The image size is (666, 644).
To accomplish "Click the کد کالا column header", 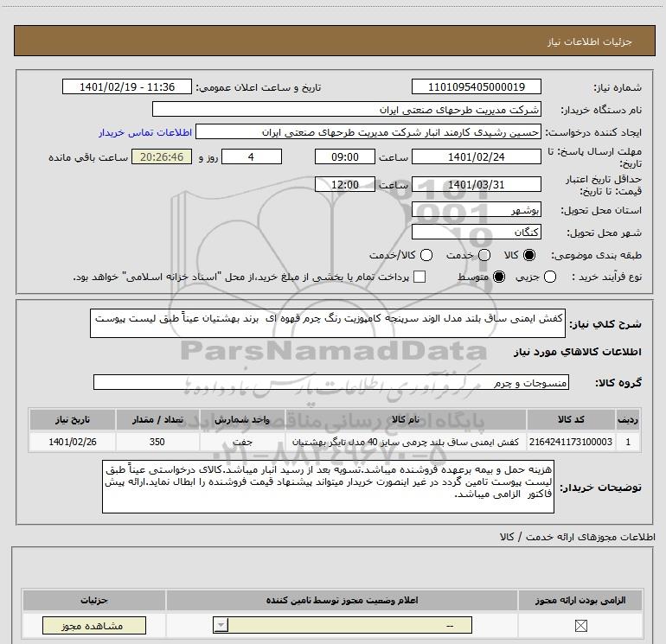I will [571, 419].
